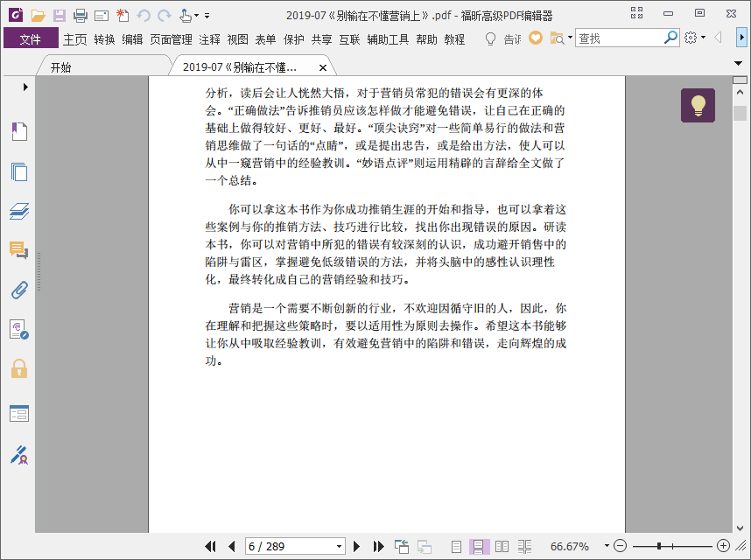Screen dimensions: 751x560
Task: Expand the page number dropdown
Action: click(x=339, y=546)
